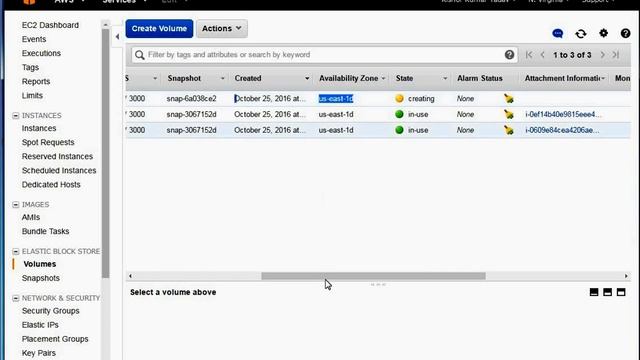Open the settings gear icon
This screenshot has height=360, width=640.
click(603, 33)
